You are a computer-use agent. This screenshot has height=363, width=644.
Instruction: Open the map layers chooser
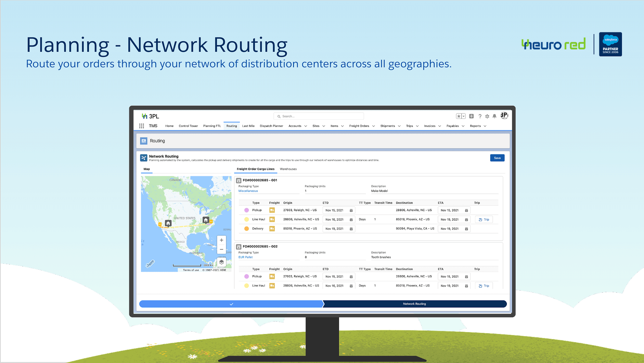pos(221,262)
